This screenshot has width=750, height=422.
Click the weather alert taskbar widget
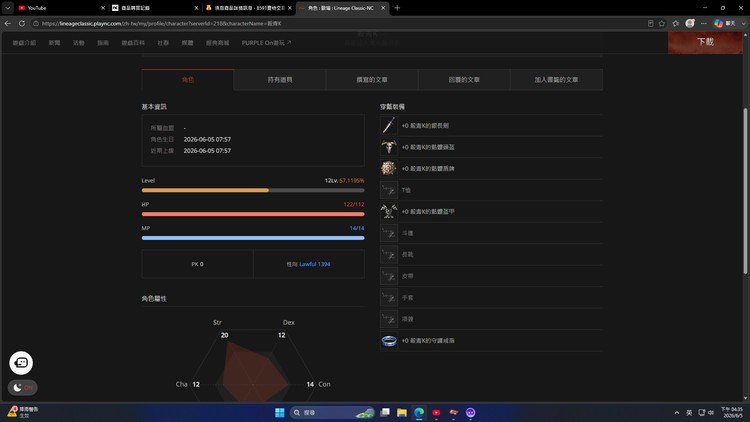tap(23, 412)
